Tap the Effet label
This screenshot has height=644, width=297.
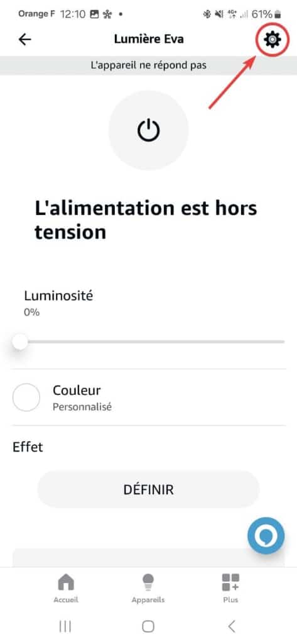pyautogui.click(x=28, y=447)
